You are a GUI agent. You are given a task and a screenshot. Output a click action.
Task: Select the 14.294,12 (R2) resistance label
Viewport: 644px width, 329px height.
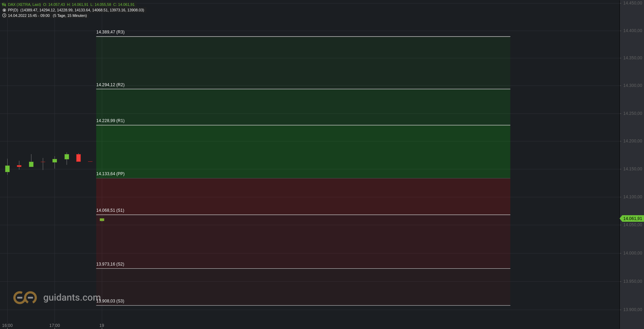[x=110, y=85]
